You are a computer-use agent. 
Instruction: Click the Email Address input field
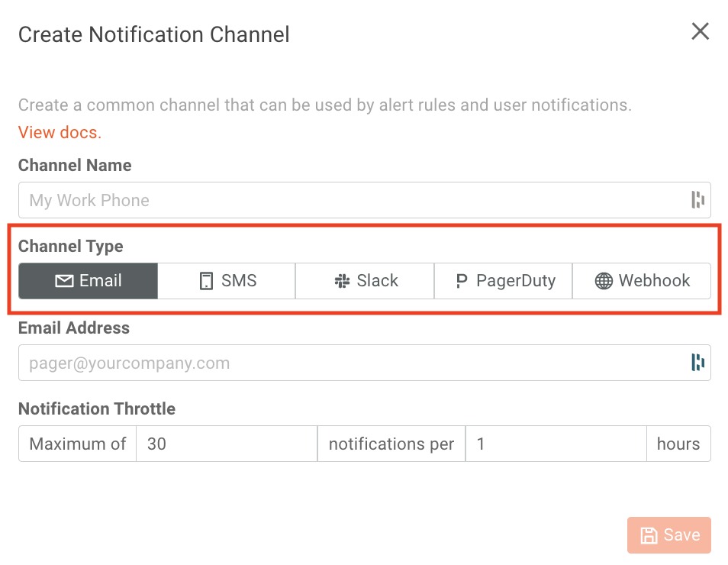tap(343, 363)
